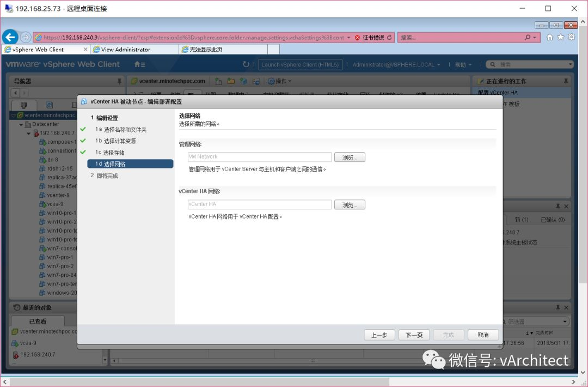This screenshot has width=588, height=387.
Task: Click the browser search magnifier icon
Action: point(528,37)
